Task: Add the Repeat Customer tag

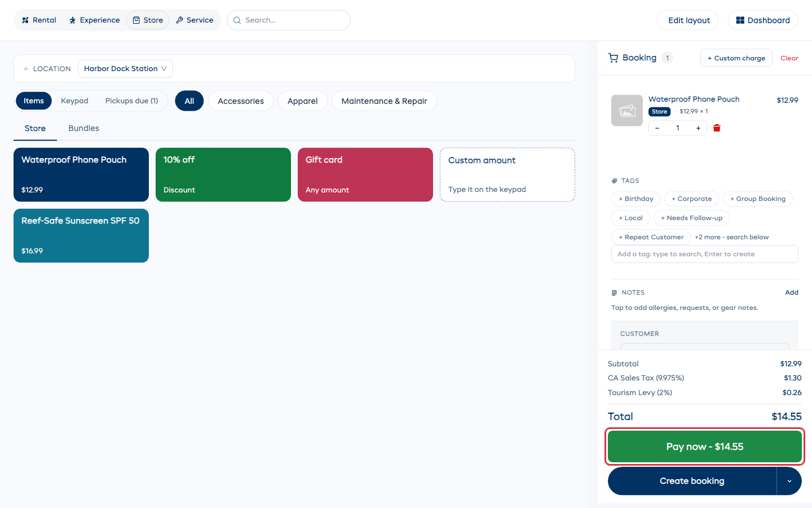Action: point(651,237)
